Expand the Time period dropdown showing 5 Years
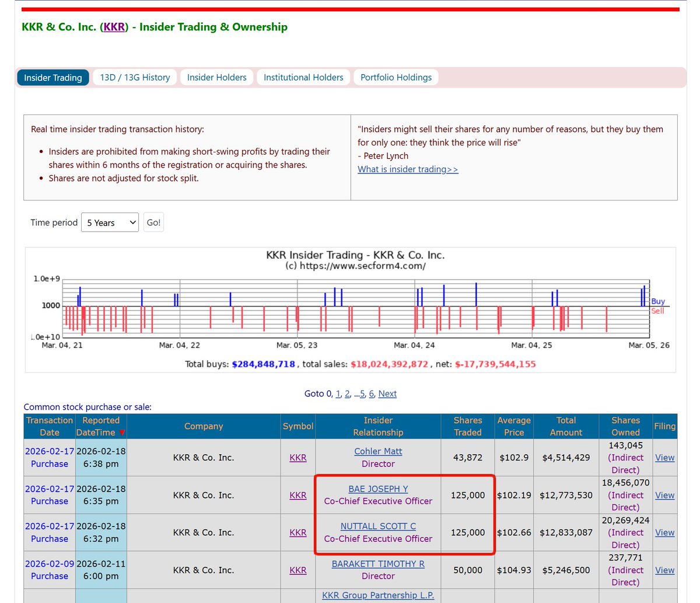Viewport: 700px width, 603px height. (110, 222)
